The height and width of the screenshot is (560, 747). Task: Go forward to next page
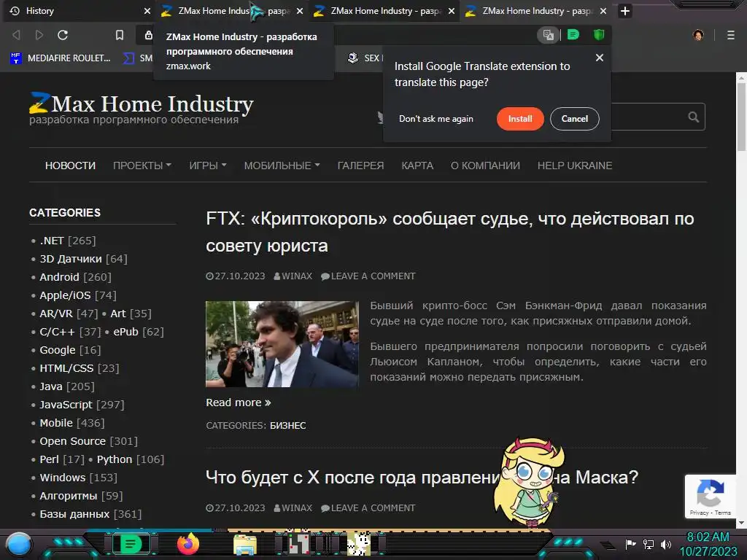pyautogui.click(x=39, y=35)
